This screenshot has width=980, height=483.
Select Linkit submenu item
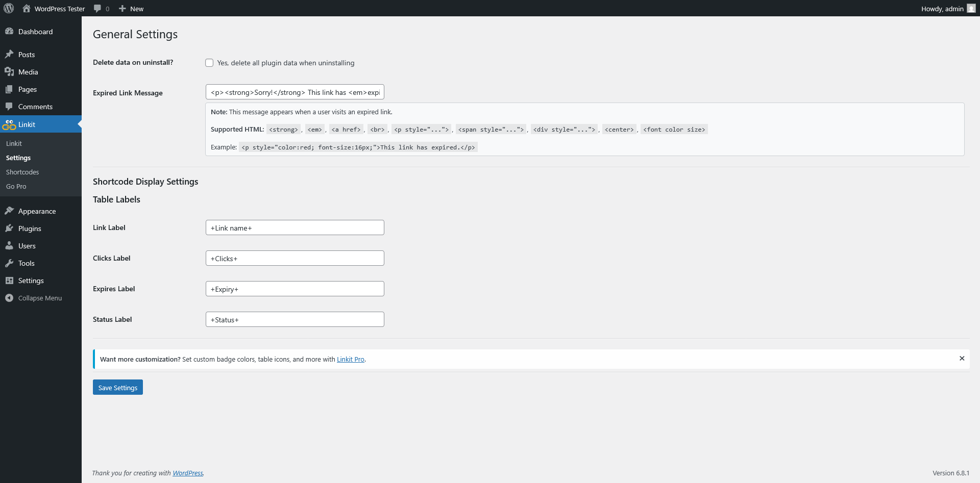[14, 143]
